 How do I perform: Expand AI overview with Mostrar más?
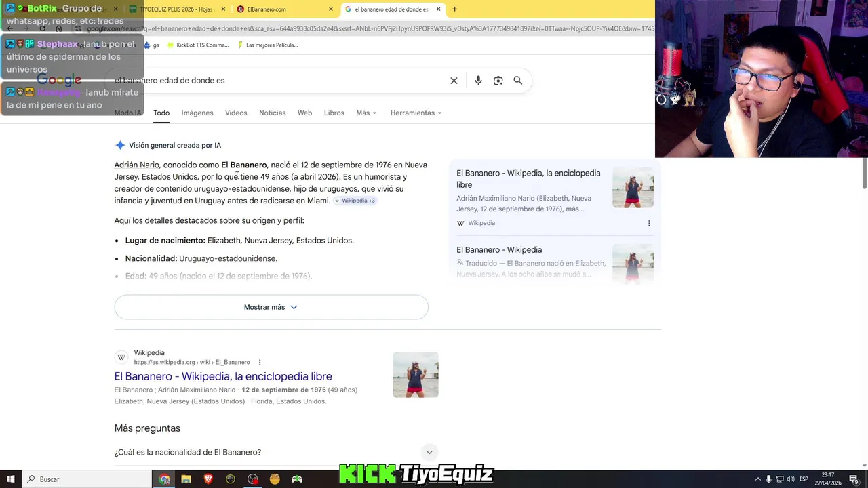tap(271, 307)
